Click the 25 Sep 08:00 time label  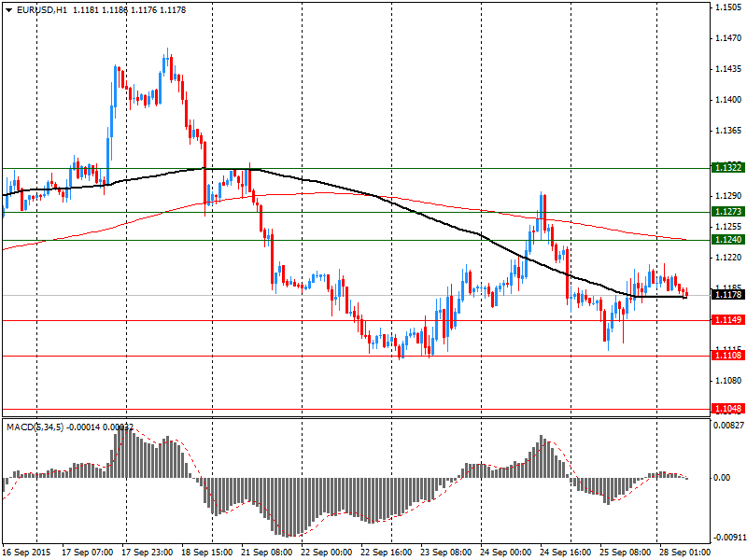coord(625,553)
